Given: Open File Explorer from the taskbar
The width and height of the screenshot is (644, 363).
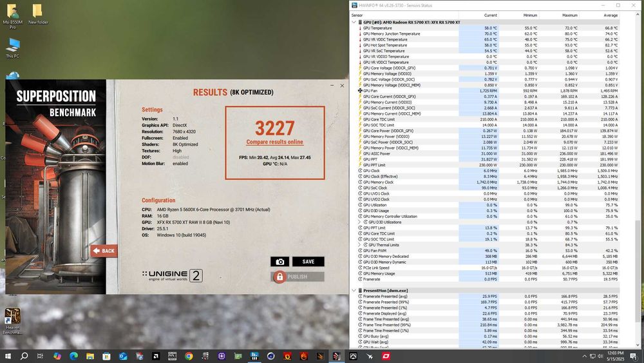Looking at the screenshot, I should tap(90, 356).
